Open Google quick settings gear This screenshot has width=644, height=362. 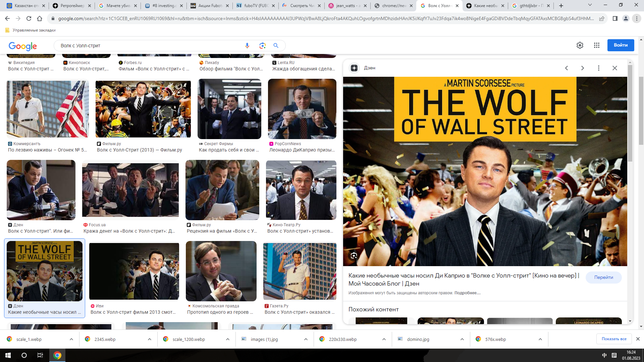[x=580, y=45]
